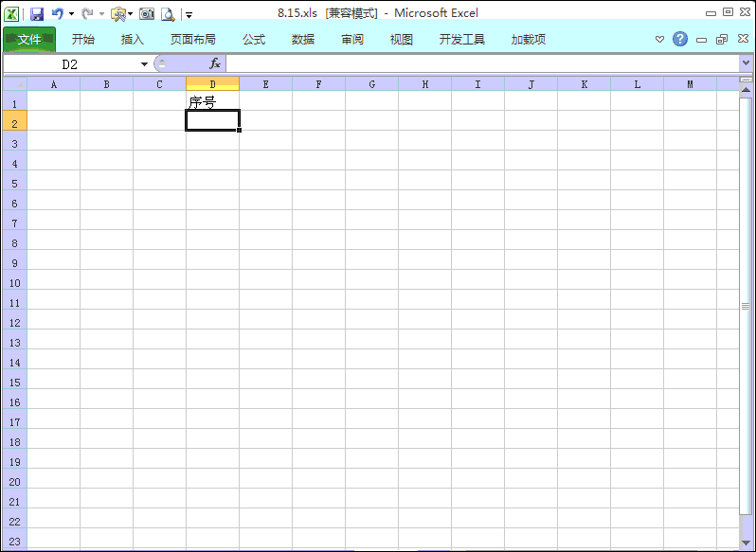Click the camera snapshot icon
The image size is (756, 552).
click(x=147, y=14)
